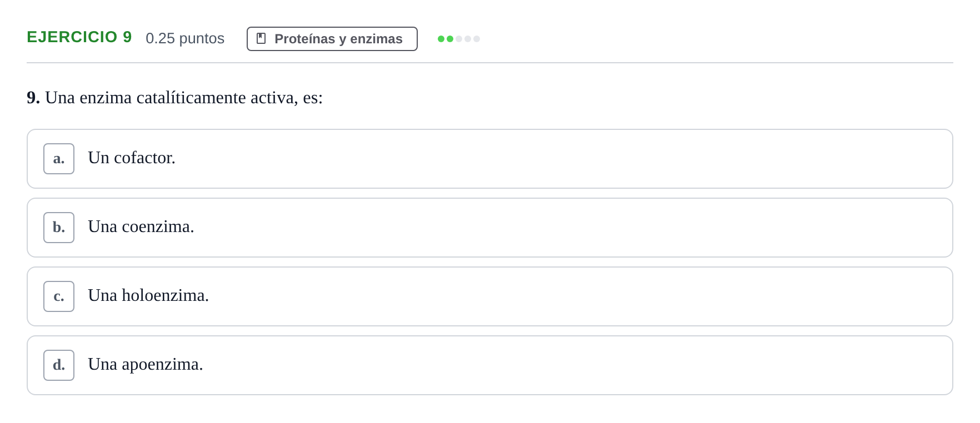The width and height of the screenshot is (980, 423).
Task: Click the bookmark icon in the topic tag
Action: pyautogui.click(x=261, y=38)
